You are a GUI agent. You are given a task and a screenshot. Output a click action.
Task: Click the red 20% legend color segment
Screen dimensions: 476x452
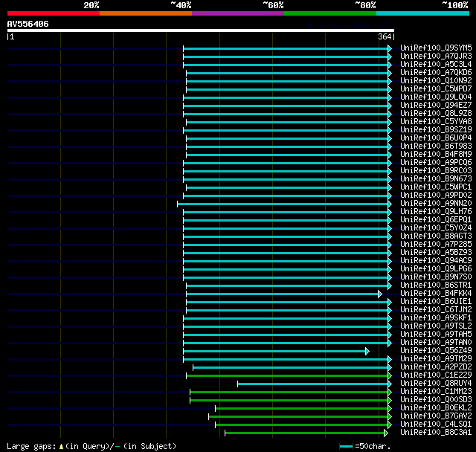point(54,13)
